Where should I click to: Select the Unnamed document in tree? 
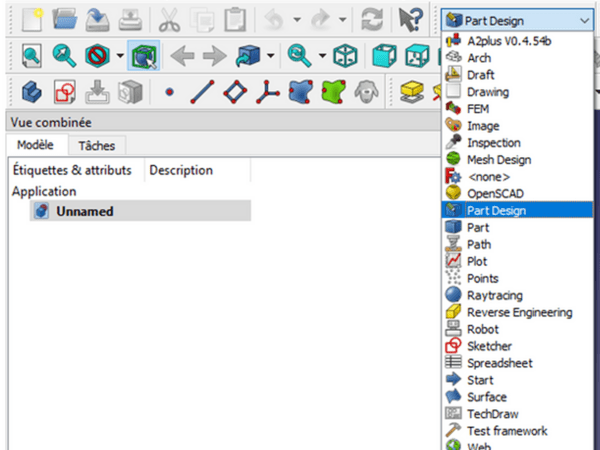point(84,211)
